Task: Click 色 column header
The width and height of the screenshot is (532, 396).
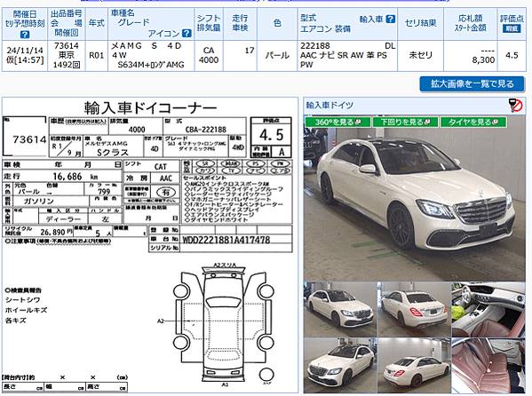Action: pyautogui.click(x=277, y=23)
